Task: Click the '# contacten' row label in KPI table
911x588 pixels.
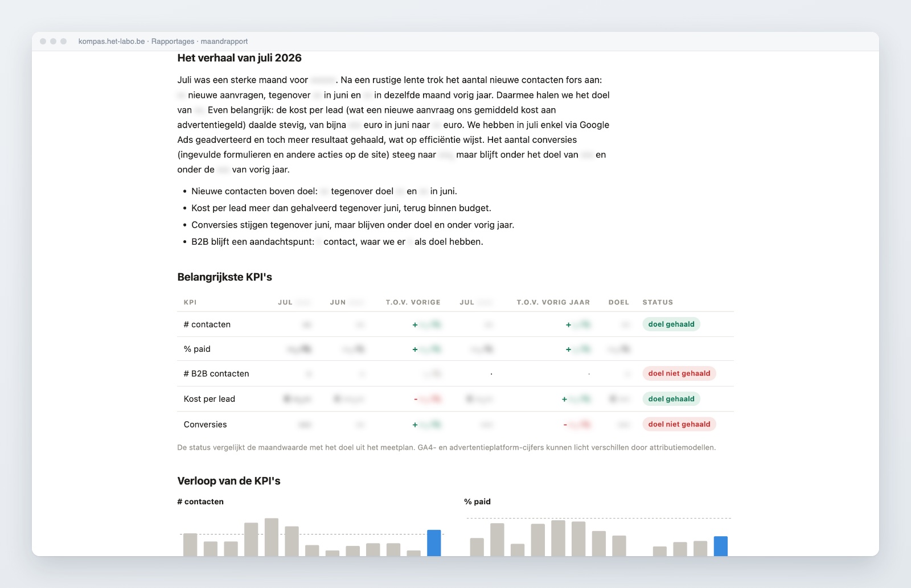Action: point(207,324)
